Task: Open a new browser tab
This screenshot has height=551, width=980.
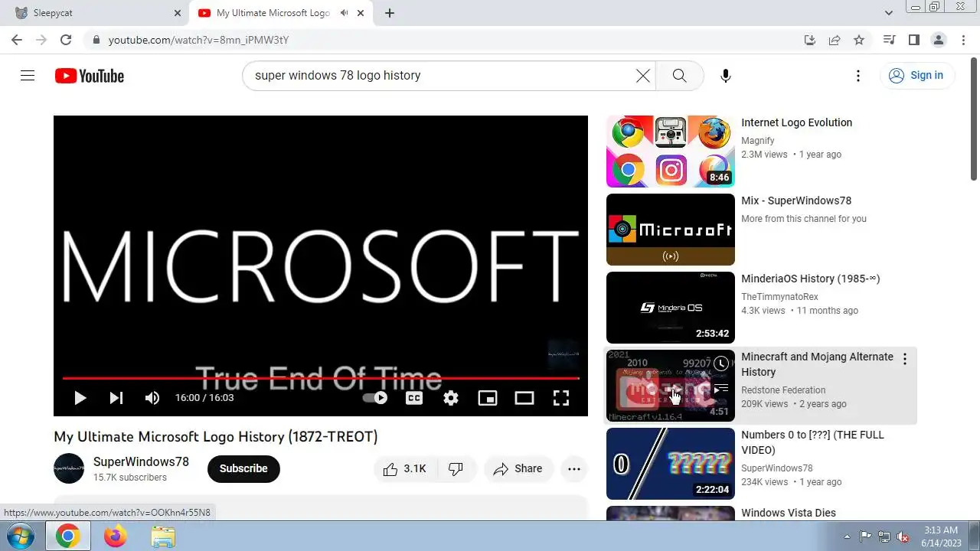Action: point(390,13)
